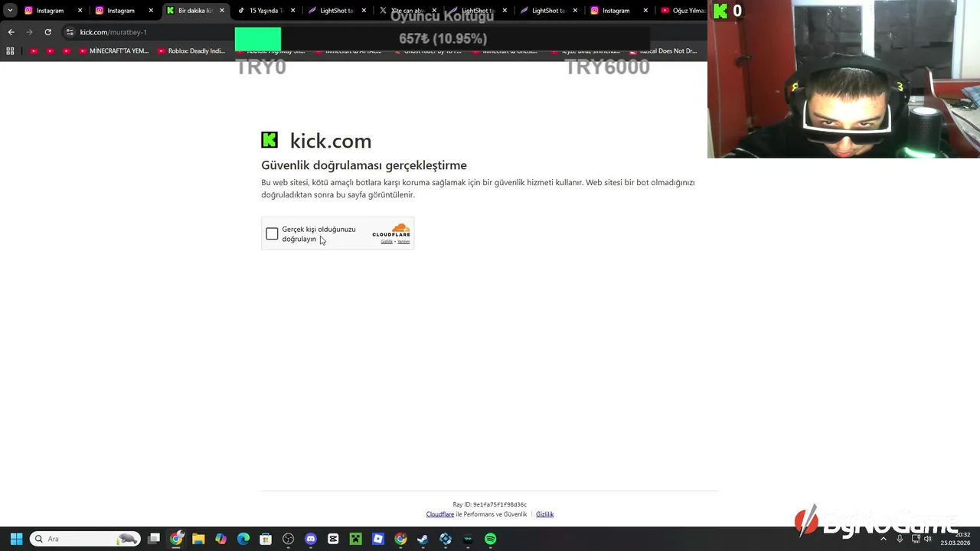Open Roblox from the taskbar
The width and height of the screenshot is (980, 551).
point(378,539)
